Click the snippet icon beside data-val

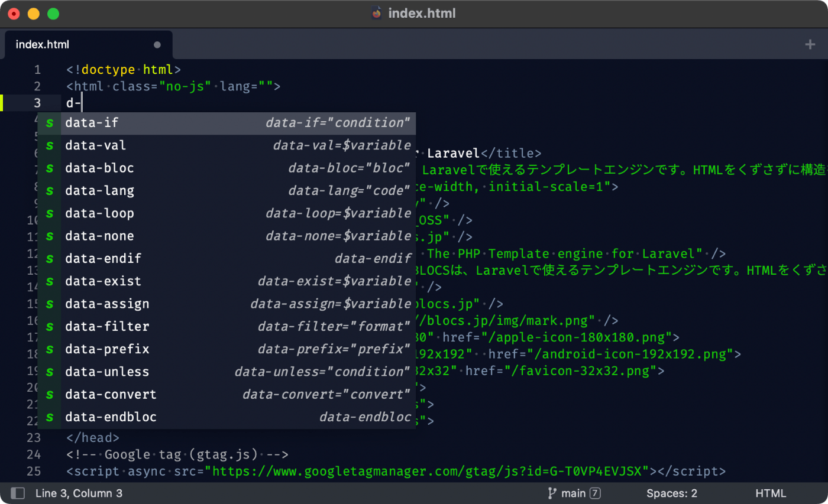click(50, 145)
